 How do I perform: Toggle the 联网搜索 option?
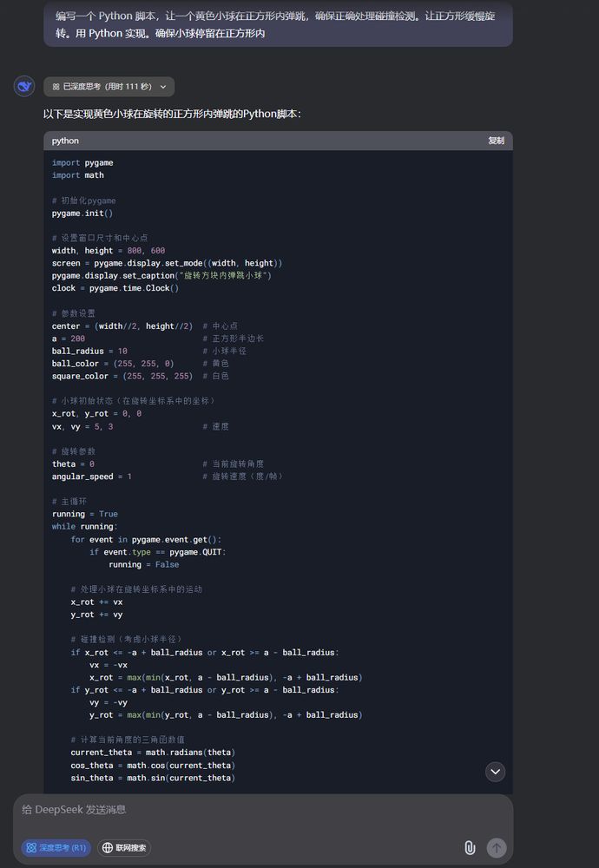pyautogui.click(x=124, y=847)
